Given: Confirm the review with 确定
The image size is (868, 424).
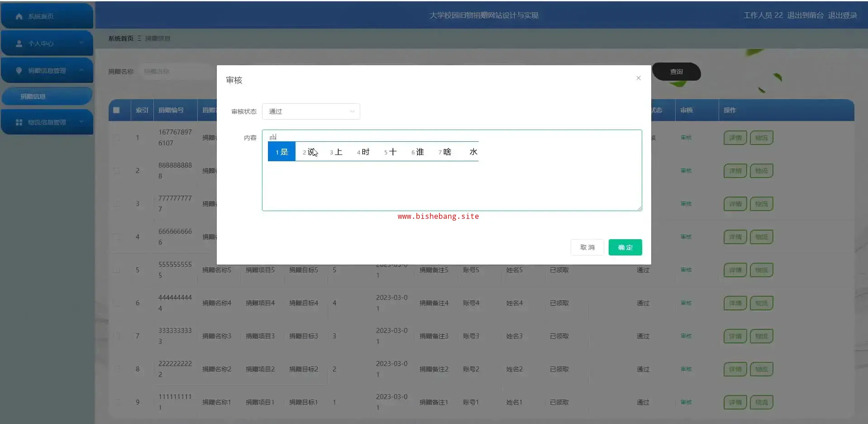Looking at the screenshot, I should (625, 247).
